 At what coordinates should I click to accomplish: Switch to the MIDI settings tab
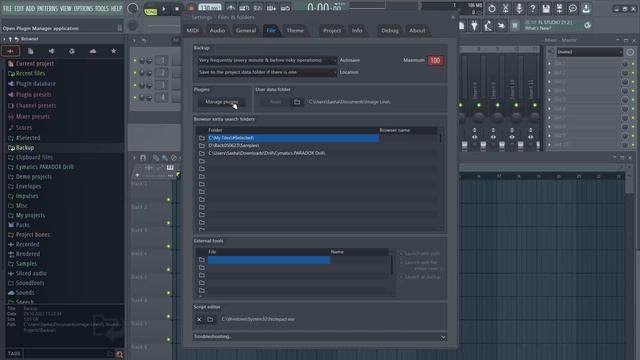pos(193,31)
